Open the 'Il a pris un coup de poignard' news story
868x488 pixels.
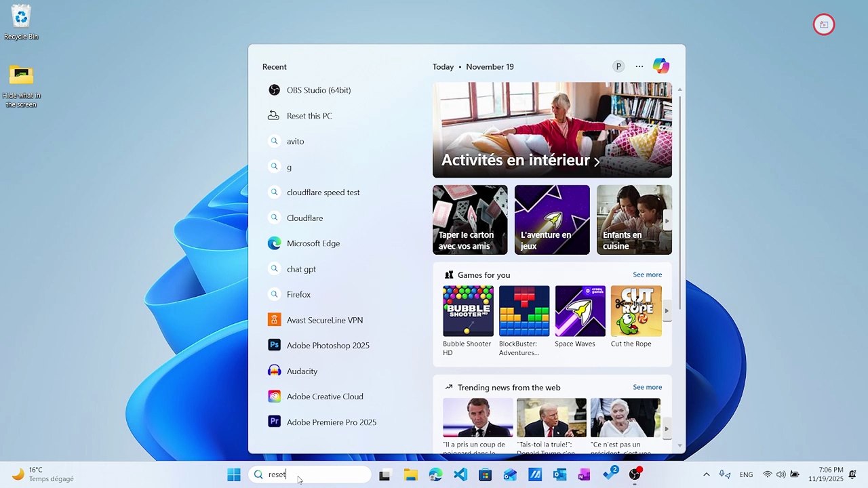coord(477,426)
